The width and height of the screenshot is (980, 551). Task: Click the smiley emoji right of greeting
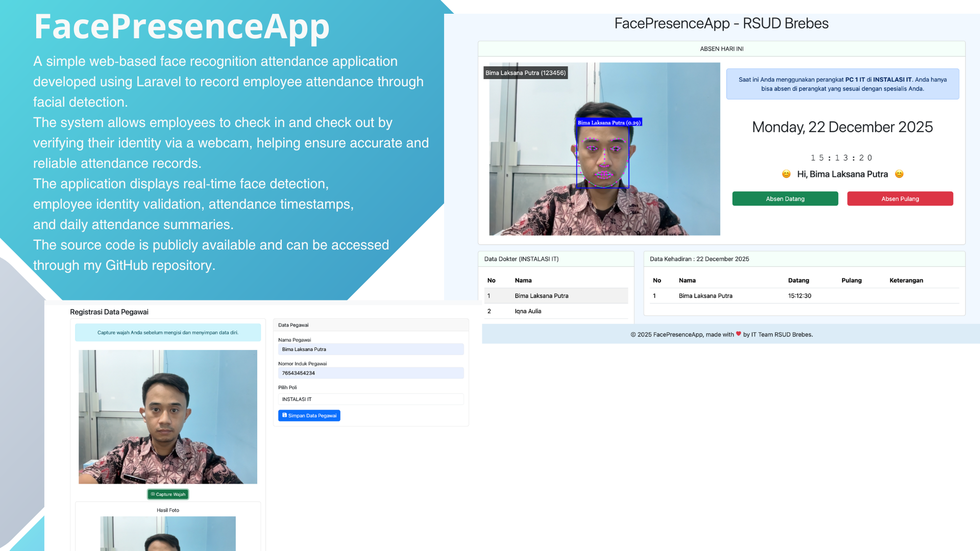[x=899, y=174]
